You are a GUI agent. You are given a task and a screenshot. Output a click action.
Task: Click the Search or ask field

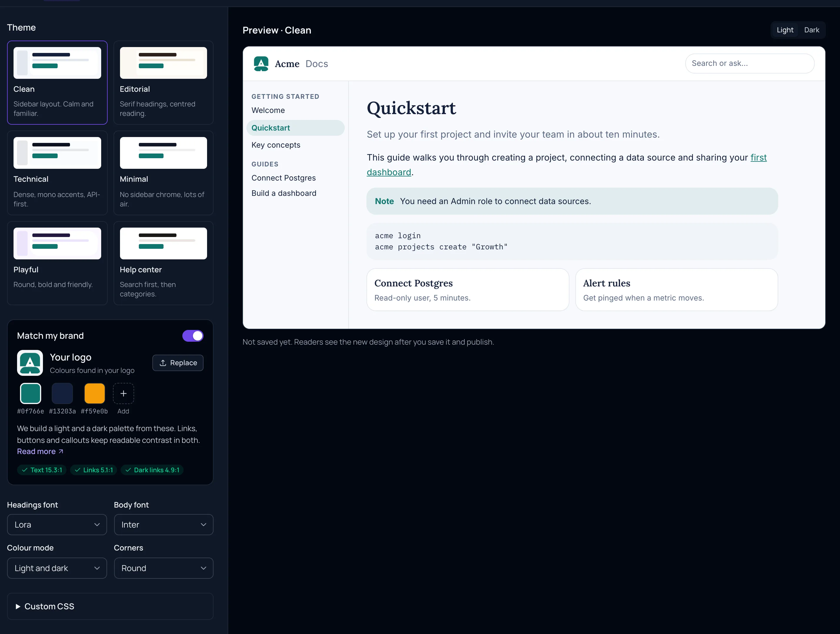pos(750,64)
